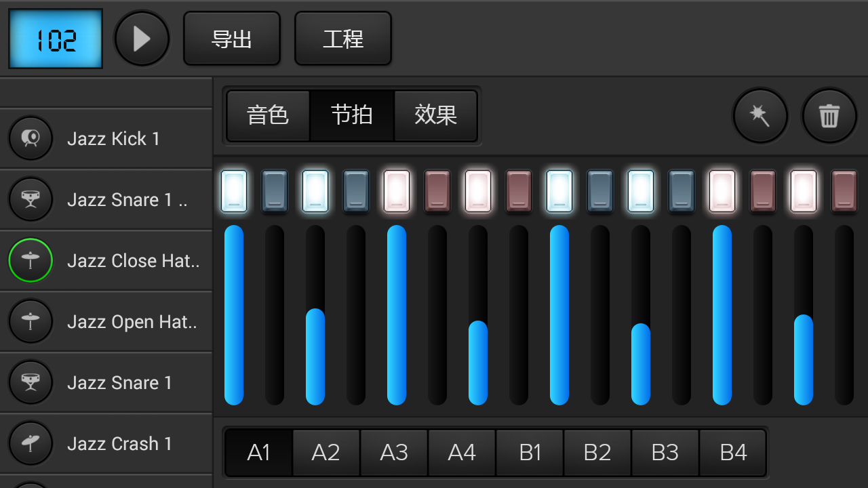
Task: Adjust step 15 velocity slider
Action: coord(804,315)
